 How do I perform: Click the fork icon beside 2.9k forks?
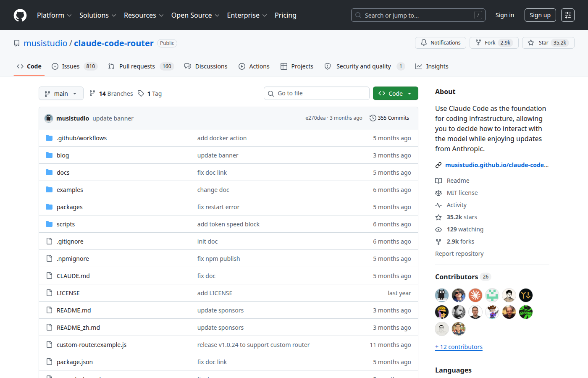[438, 241]
